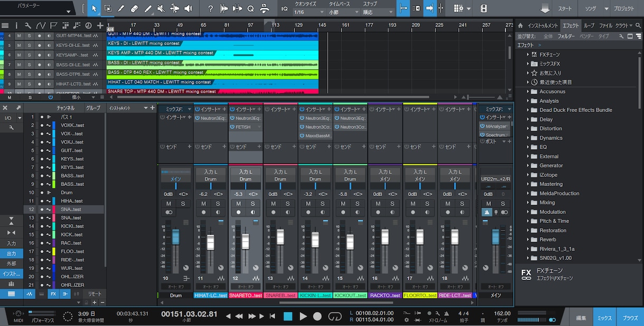The height and width of the screenshot is (326, 644).
Task: Open the ファイル browser tab
Action: [x=605, y=25]
